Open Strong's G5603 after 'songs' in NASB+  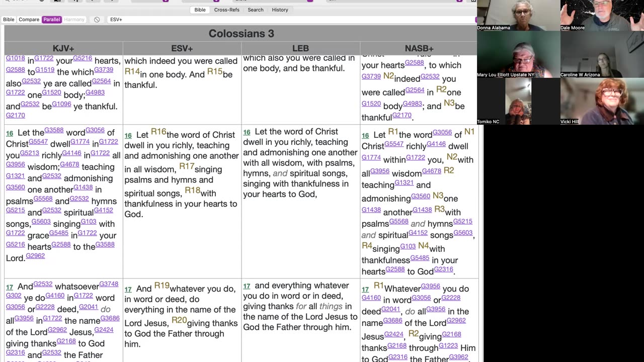(463, 233)
